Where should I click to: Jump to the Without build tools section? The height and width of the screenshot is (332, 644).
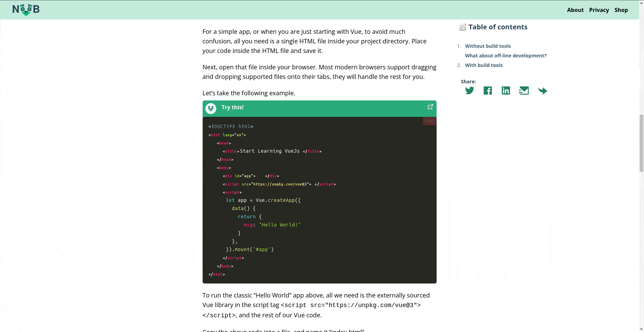(488, 46)
